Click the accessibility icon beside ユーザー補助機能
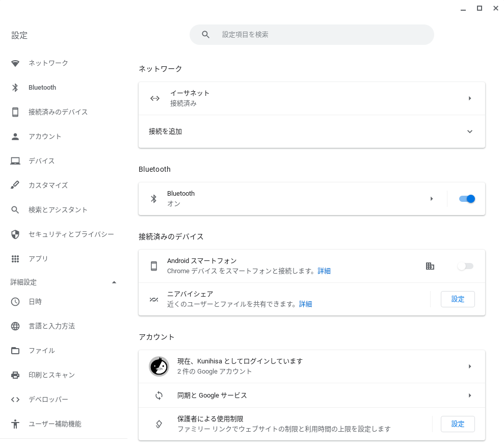The height and width of the screenshot is (448, 504). (15, 424)
